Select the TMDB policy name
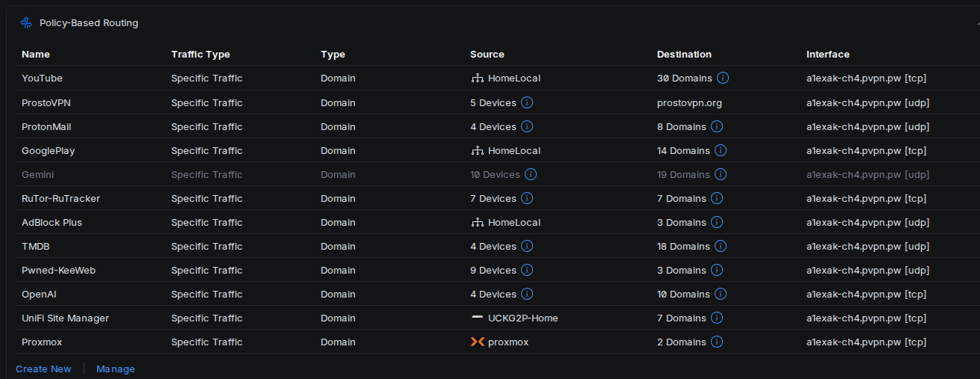 pyautogui.click(x=35, y=246)
